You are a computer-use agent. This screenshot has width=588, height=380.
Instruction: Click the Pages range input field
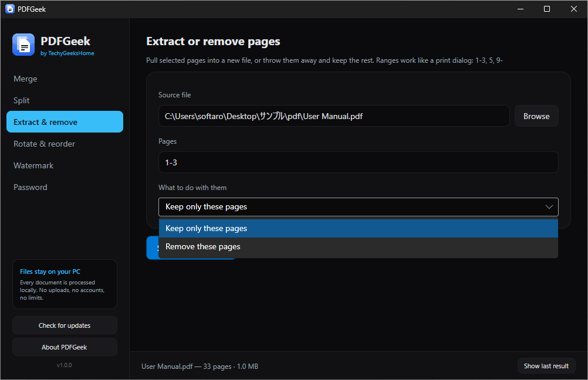(358, 162)
